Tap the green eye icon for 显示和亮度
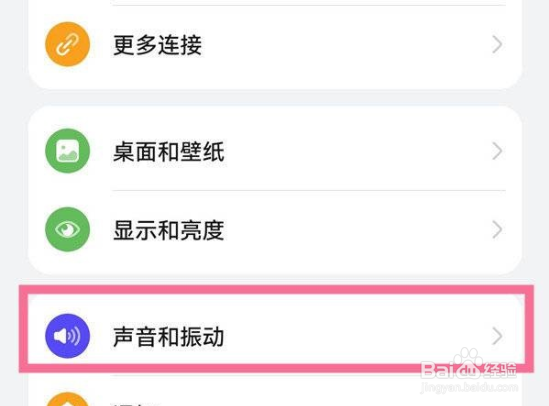This screenshot has height=406, width=549. [x=68, y=229]
